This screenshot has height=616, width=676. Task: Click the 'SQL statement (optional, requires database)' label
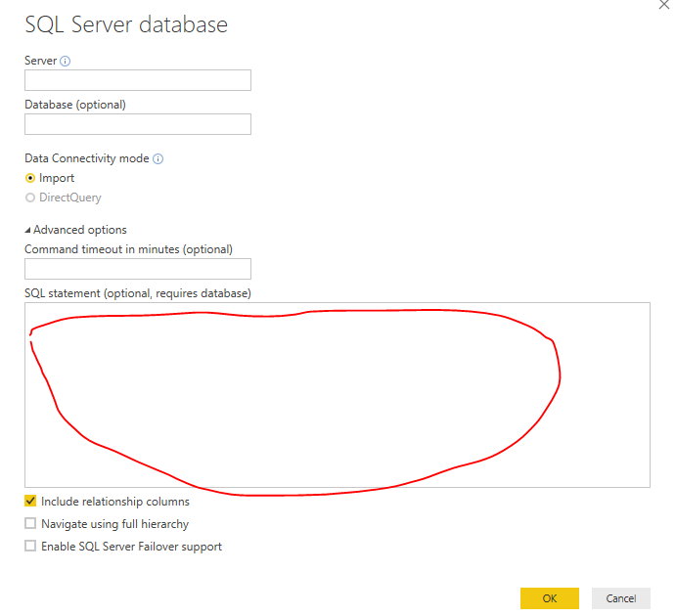point(138,293)
